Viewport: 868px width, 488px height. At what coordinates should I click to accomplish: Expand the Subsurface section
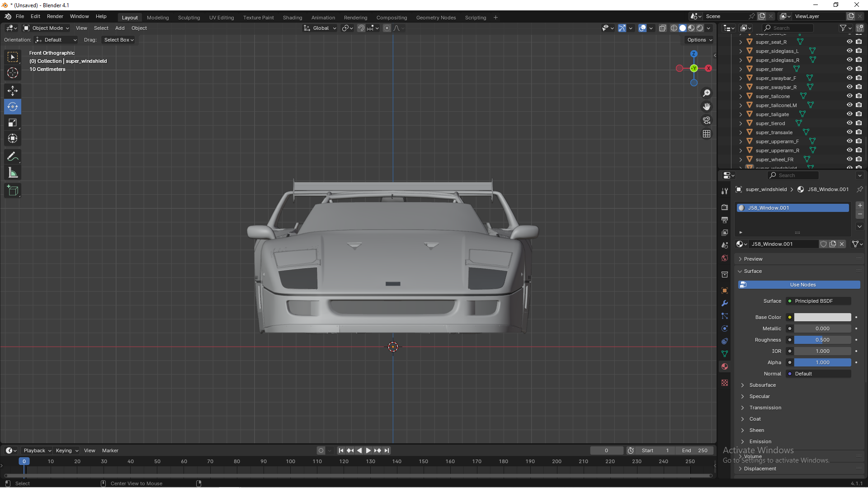763,385
